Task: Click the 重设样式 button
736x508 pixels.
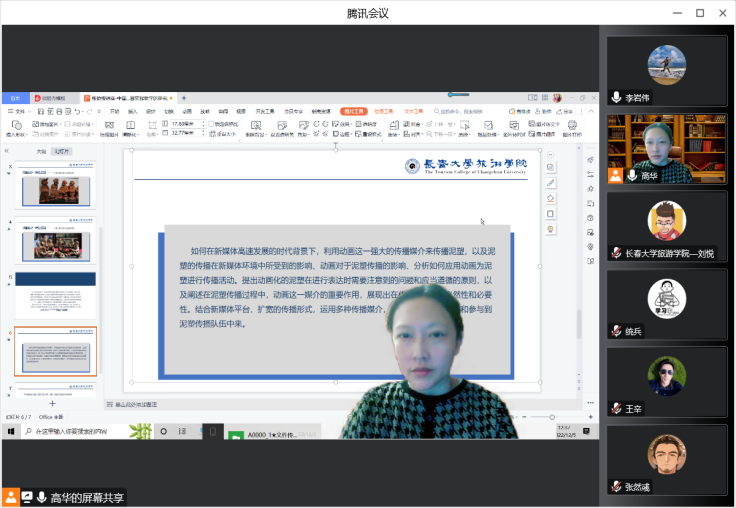Action: 368,134
